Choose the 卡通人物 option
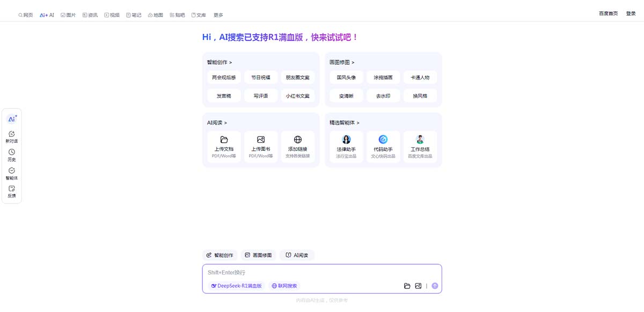This screenshot has height=312, width=644. 420,77
